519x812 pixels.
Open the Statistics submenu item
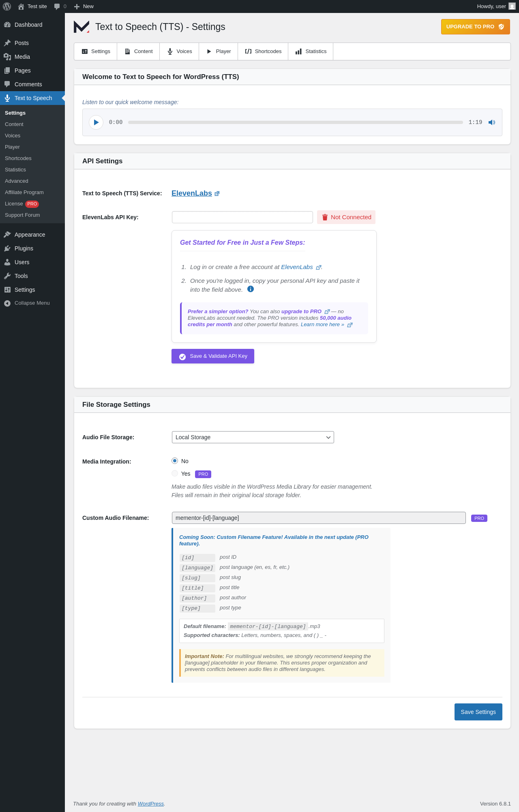point(15,170)
